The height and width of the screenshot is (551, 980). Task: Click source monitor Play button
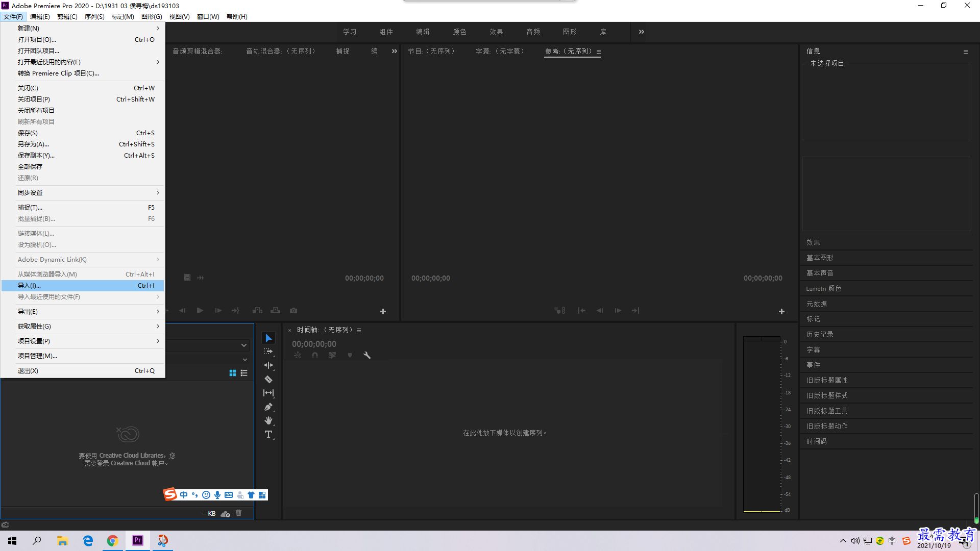(x=200, y=310)
